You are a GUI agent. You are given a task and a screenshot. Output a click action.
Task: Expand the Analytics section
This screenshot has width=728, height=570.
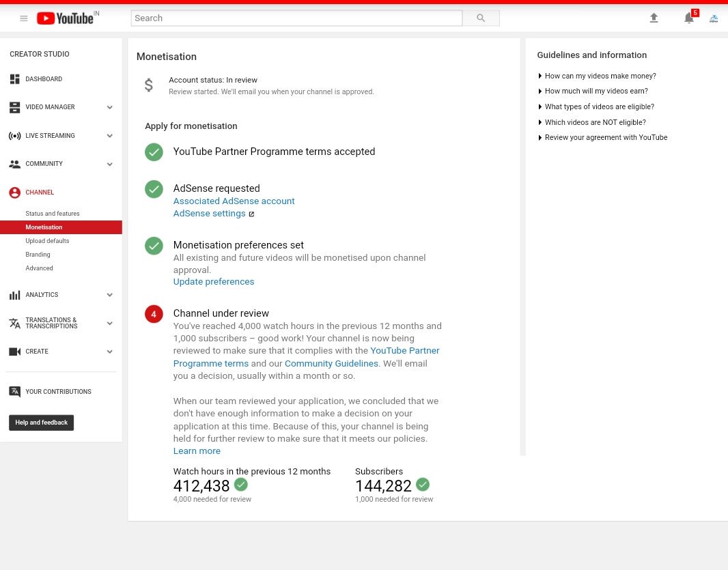(110, 295)
